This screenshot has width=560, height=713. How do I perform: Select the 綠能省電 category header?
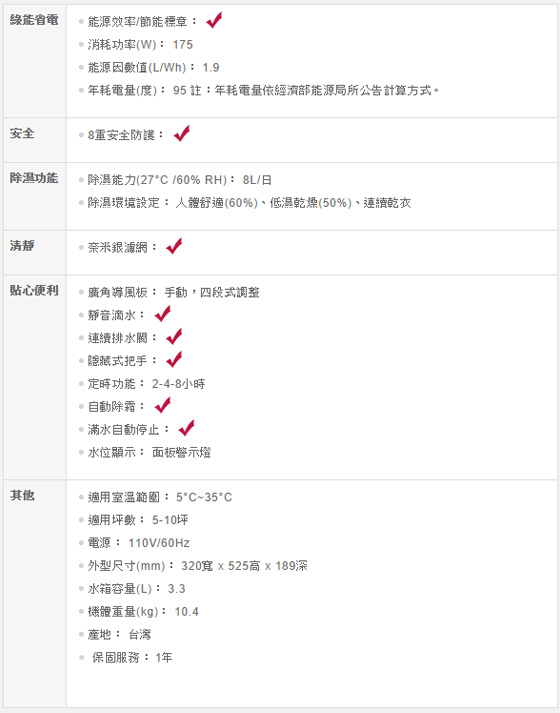tap(34, 20)
